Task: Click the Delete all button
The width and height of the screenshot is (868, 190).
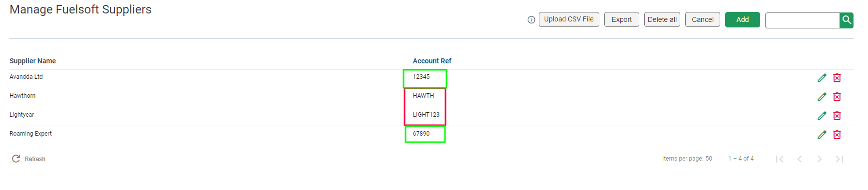Action: [662, 19]
